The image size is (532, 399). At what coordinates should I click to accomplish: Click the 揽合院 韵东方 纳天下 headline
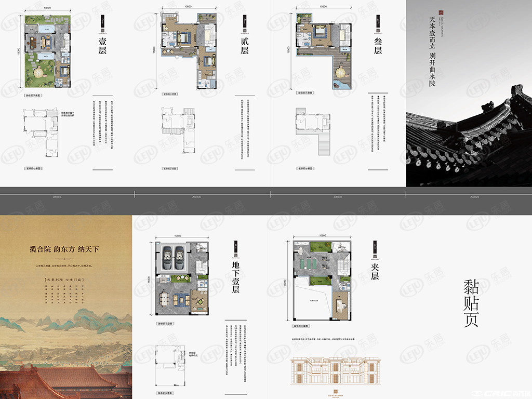[x=64, y=249]
